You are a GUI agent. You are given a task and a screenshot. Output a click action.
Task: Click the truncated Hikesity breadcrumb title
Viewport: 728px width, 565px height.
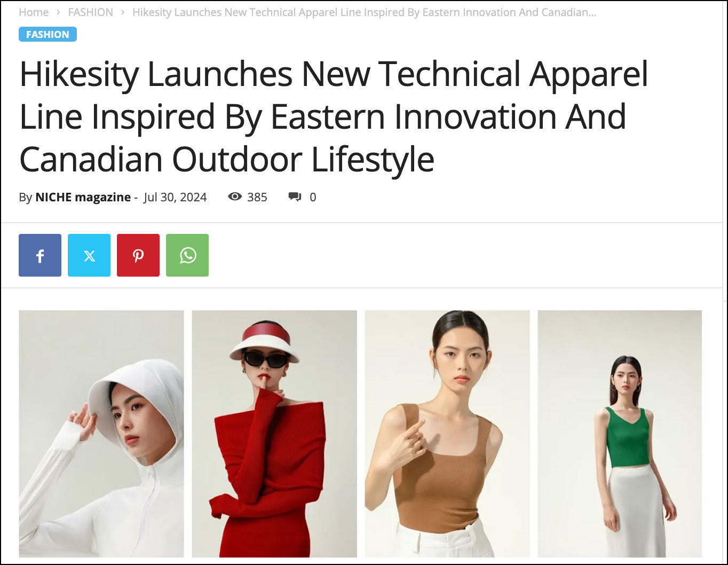tap(365, 12)
